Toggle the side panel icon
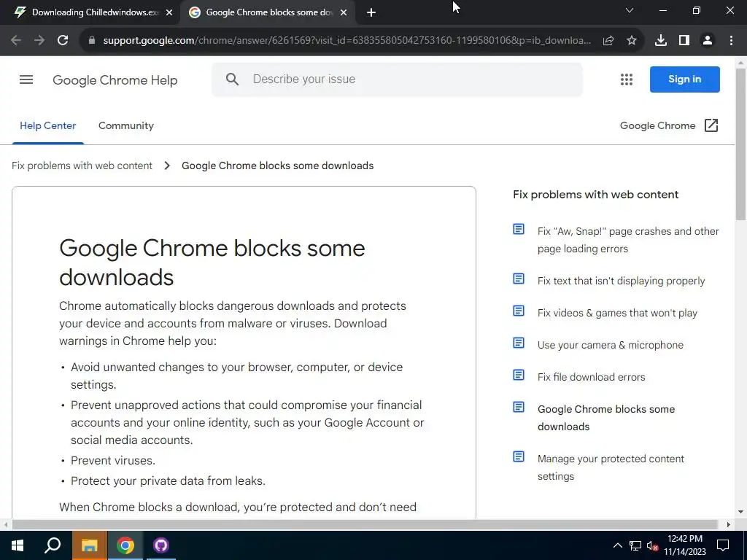 (x=684, y=41)
